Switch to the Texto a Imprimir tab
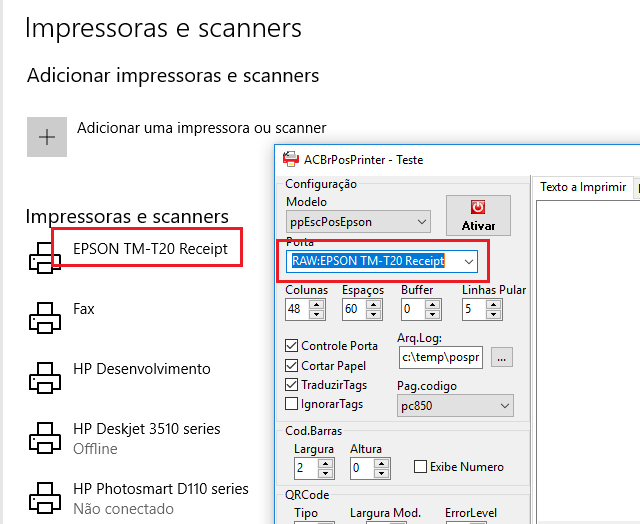The width and height of the screenshot is (640, 524). tap(583, 187)
